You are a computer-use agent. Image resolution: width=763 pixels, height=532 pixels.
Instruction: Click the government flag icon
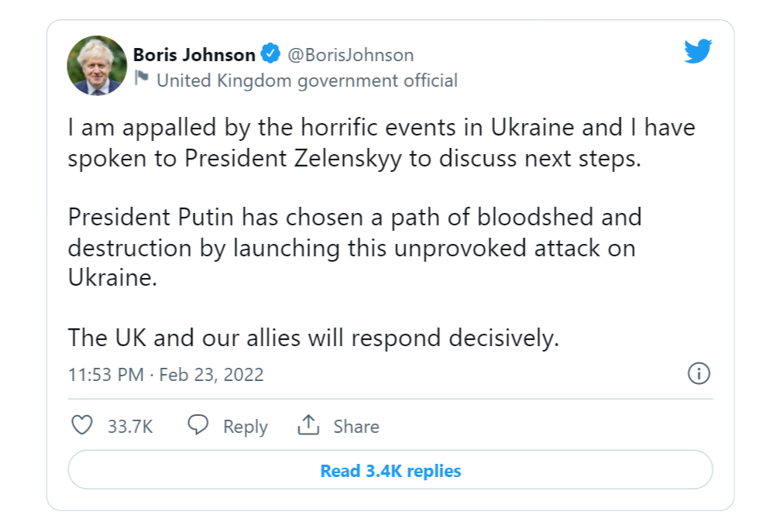(x=142, y=78)
